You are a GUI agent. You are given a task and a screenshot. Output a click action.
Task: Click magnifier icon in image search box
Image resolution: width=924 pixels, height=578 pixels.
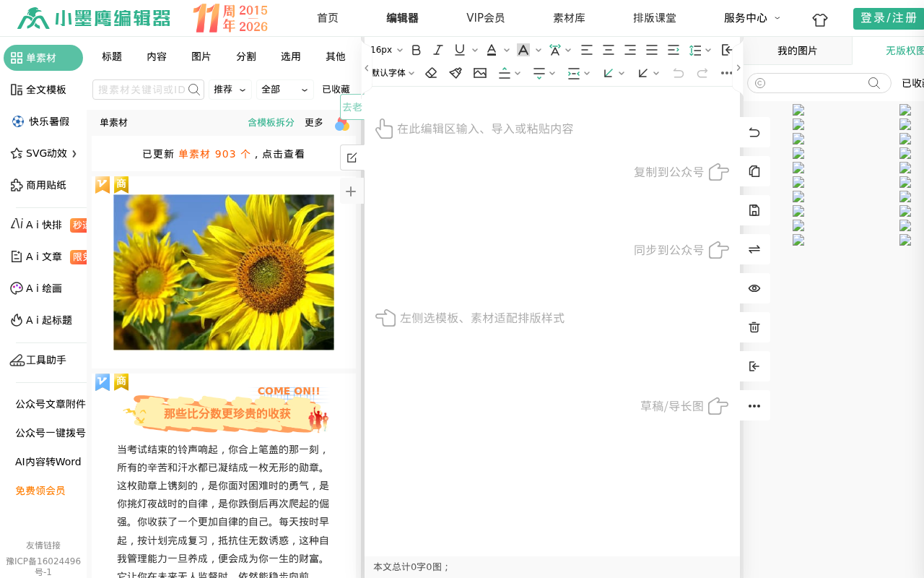click(x=874, y=83)
